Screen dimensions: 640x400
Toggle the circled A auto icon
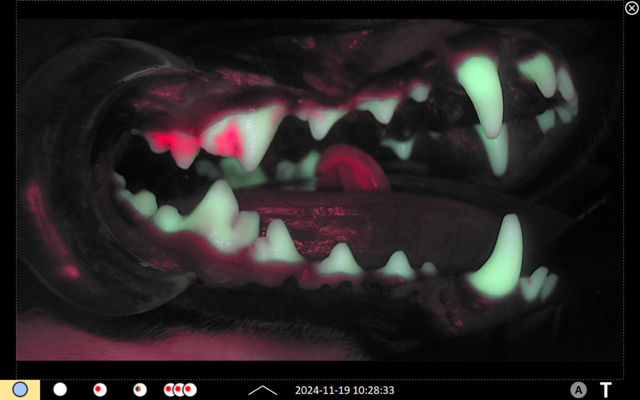point(578,390)
